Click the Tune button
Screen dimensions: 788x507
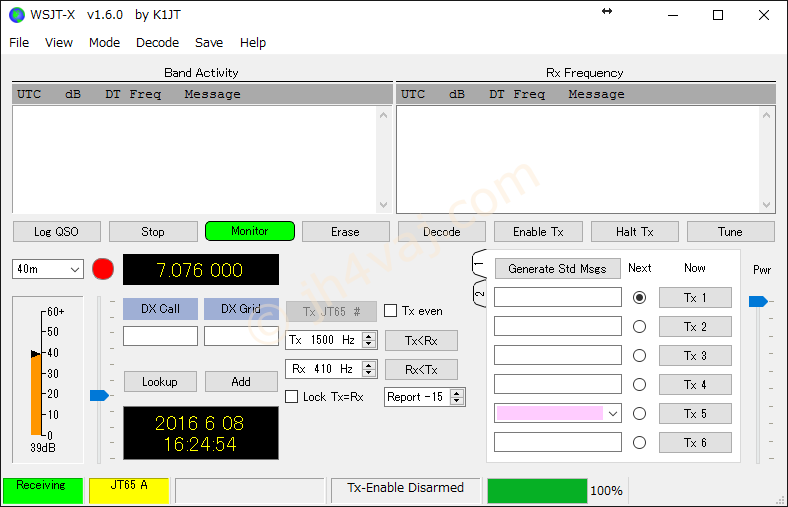tap(730, 232)
